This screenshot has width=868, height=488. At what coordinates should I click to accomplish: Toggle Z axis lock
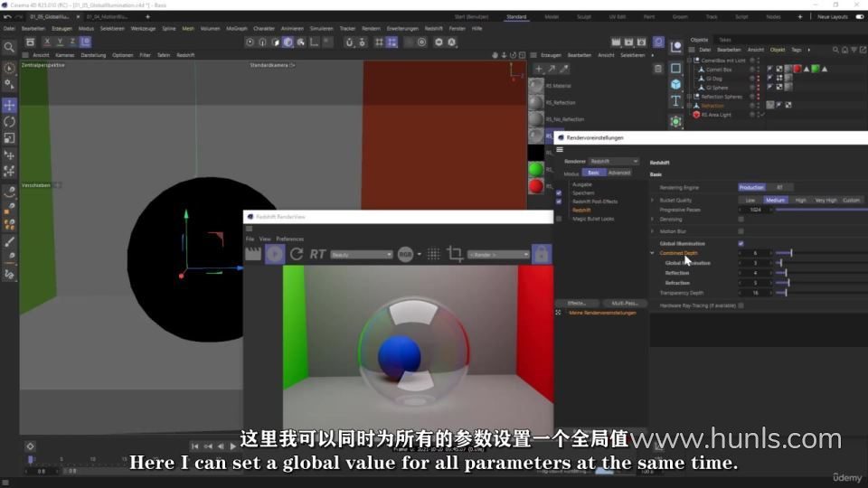72,42
